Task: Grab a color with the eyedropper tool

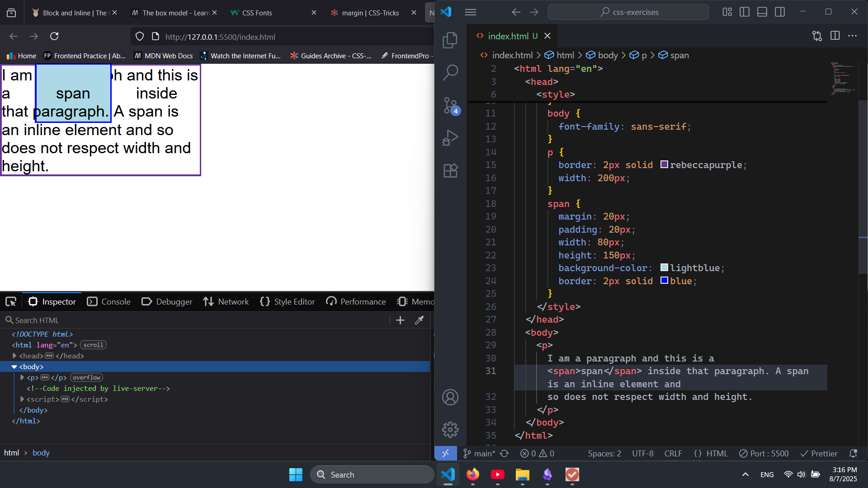Action: pos(419,320)
